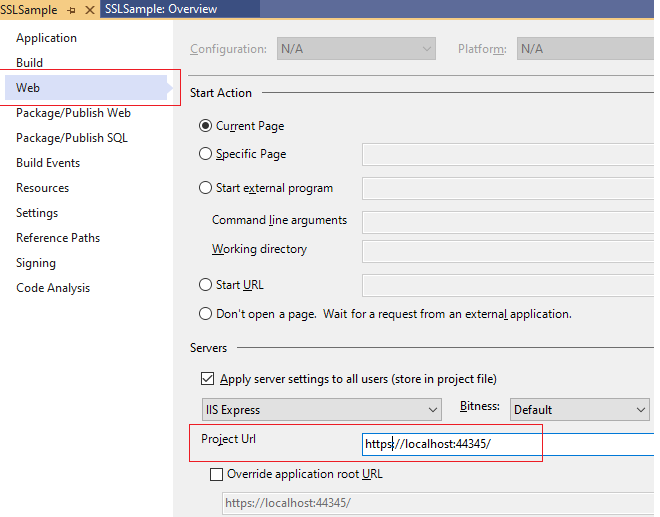
Task: Select the Start external program option
Action: (x=205, y=188)
